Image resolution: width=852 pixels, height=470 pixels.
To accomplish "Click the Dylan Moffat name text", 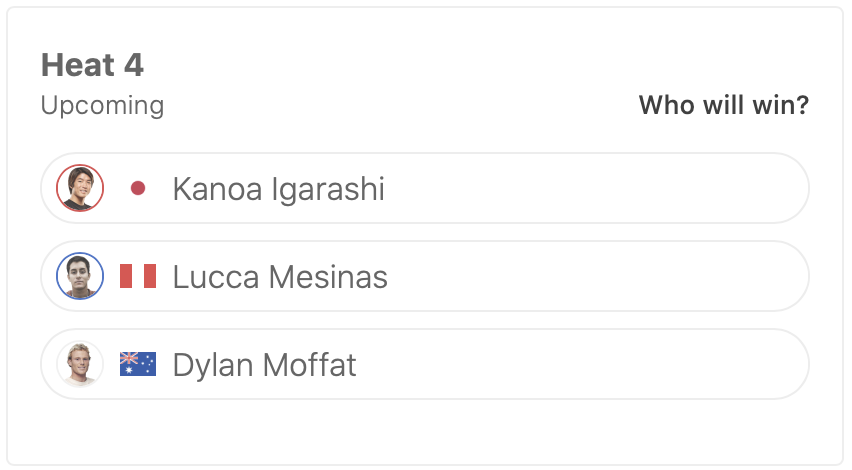I will coord(264,365).
